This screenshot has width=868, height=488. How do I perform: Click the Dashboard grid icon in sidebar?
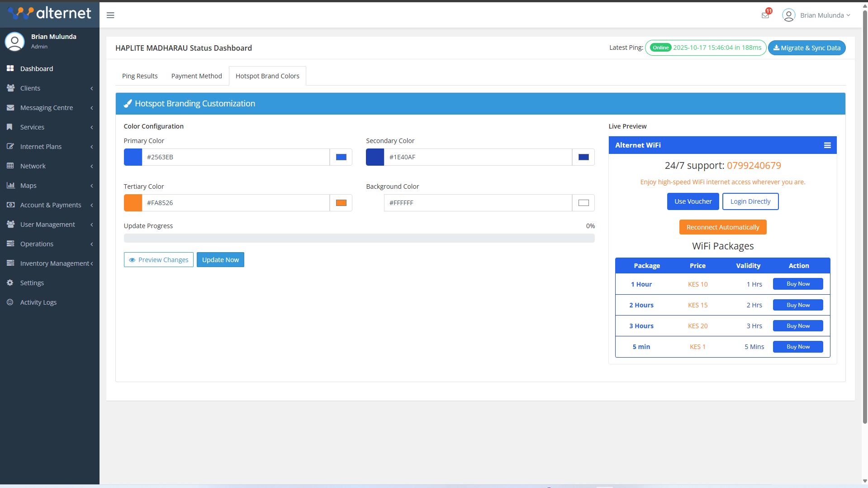(x=10, y=68)
